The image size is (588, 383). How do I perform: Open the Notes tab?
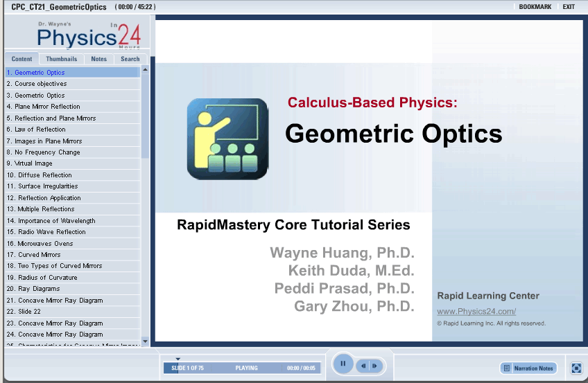pos(99,59)
